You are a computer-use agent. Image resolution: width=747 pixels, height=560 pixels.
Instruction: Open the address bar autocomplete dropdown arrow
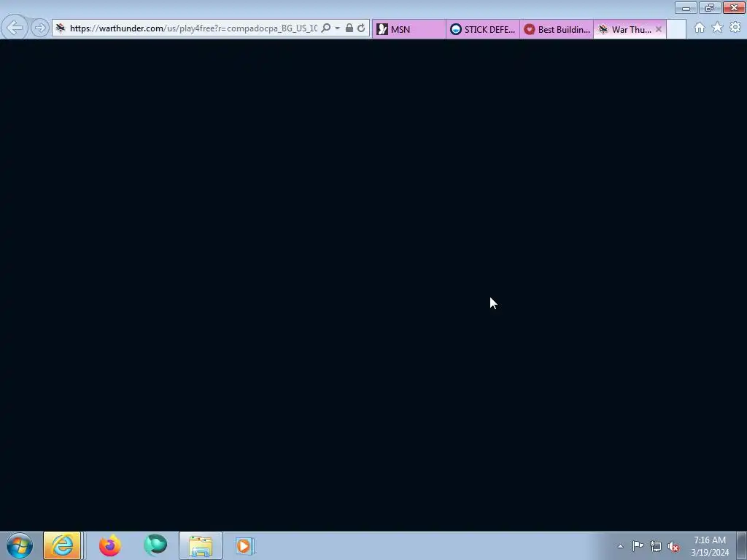[x=337, y=28]
